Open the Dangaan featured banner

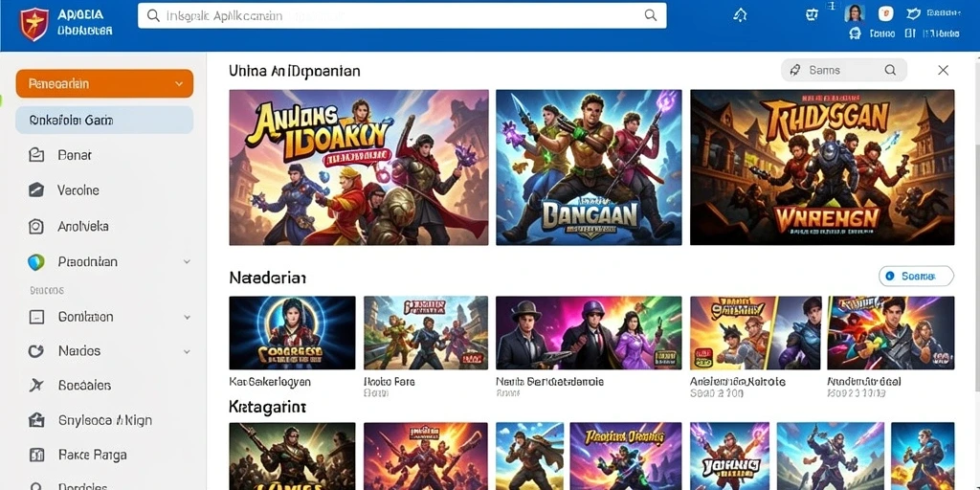tap(589, 167)
